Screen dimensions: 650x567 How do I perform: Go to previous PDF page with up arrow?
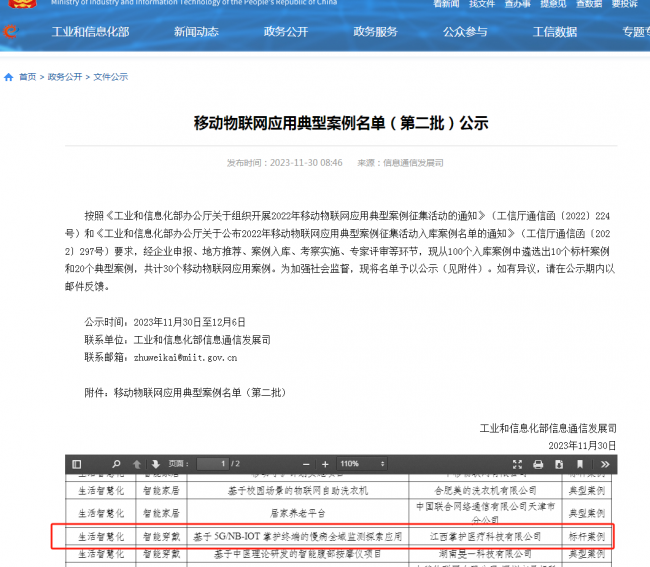click(137, 464)
